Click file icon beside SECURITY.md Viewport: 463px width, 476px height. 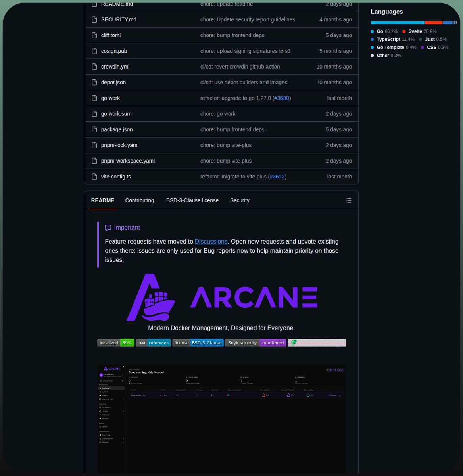(x=94, y=19)
